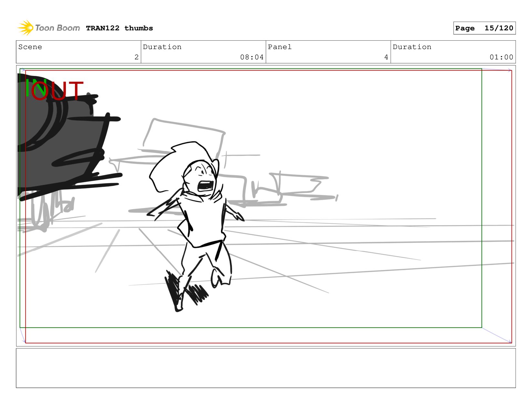Click the scene duration value '08:04'
Image resolution: width=532 pixels, height=412 pixels.
tap(252, 57)
